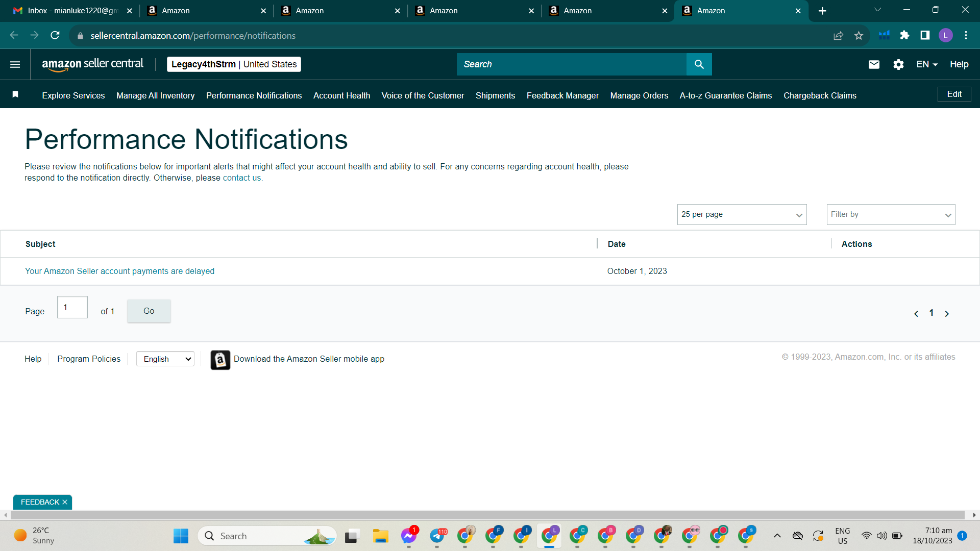Click the search magnifier button
980x551 pixels.
click(x=699, y=64)
